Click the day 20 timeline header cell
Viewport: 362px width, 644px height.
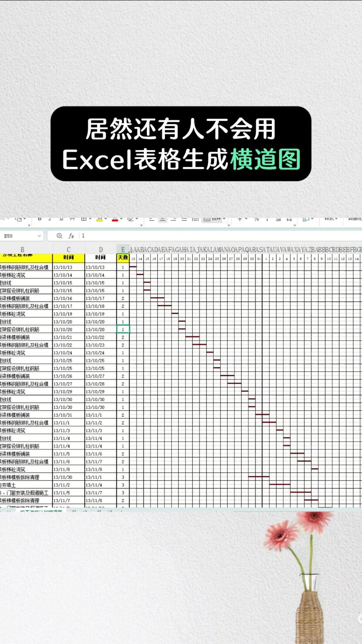(182, 258)
